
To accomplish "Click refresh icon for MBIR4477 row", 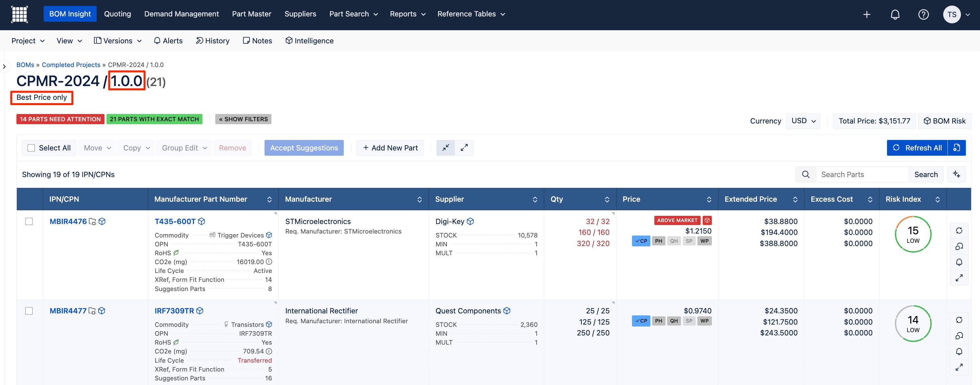I will coord(959,320).
